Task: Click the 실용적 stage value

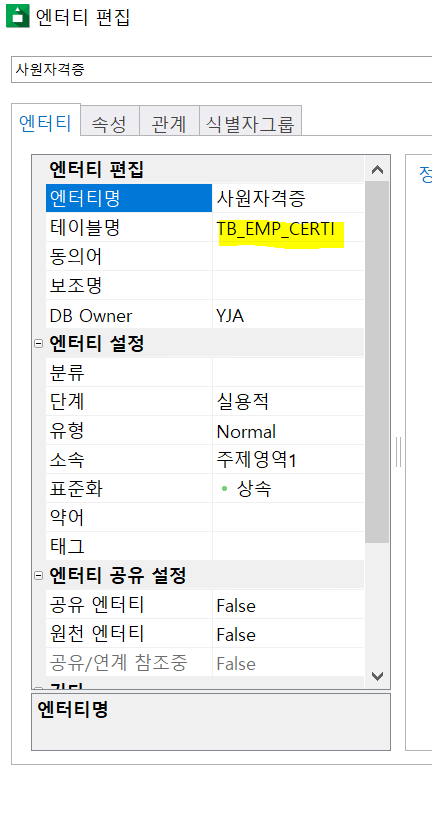Action: click(243, 402)
